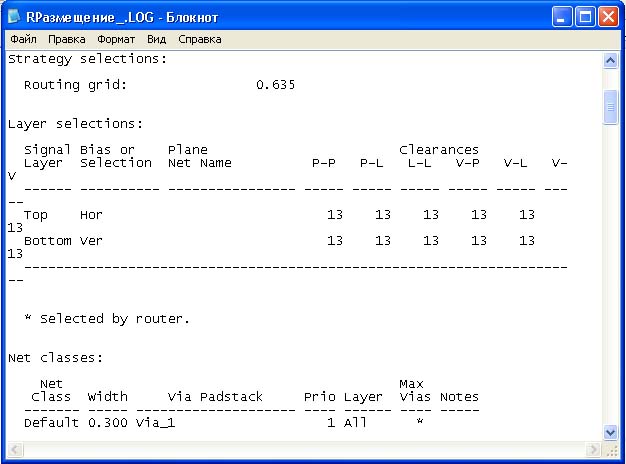This screenshot has height=464, width=626.
Task: Click the horizontal scrollbar left arrow
Action: (15, 450)
